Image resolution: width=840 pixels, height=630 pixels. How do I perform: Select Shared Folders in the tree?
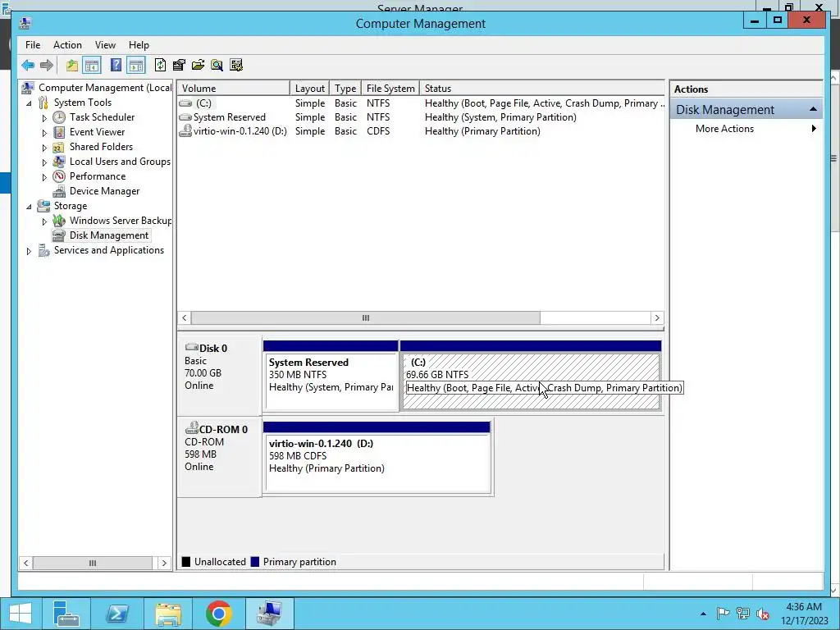click(x=101, y=147)
